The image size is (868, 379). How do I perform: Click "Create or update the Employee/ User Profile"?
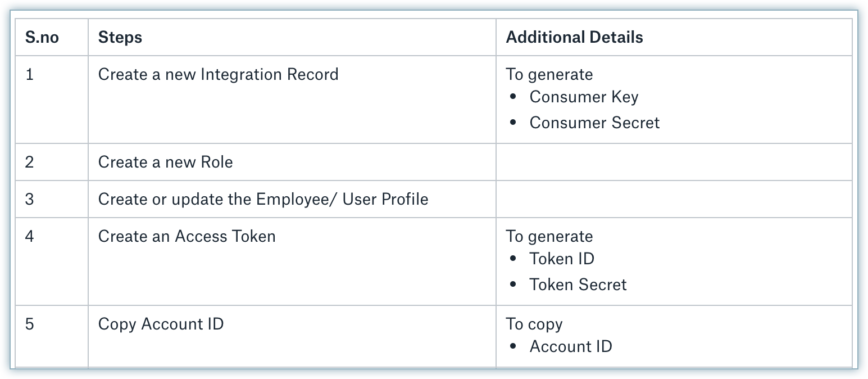point(263,199)
